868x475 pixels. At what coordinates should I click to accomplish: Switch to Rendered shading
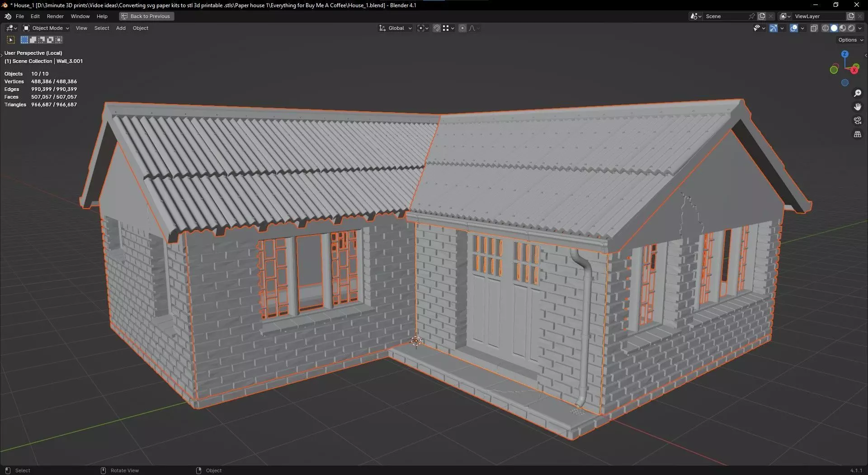[851, 28]
